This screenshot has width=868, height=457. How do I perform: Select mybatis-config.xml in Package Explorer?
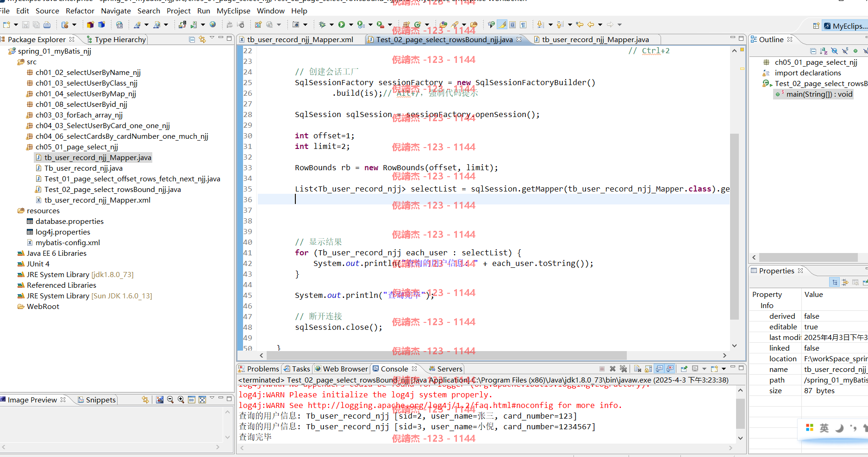(x=68, y=243)
